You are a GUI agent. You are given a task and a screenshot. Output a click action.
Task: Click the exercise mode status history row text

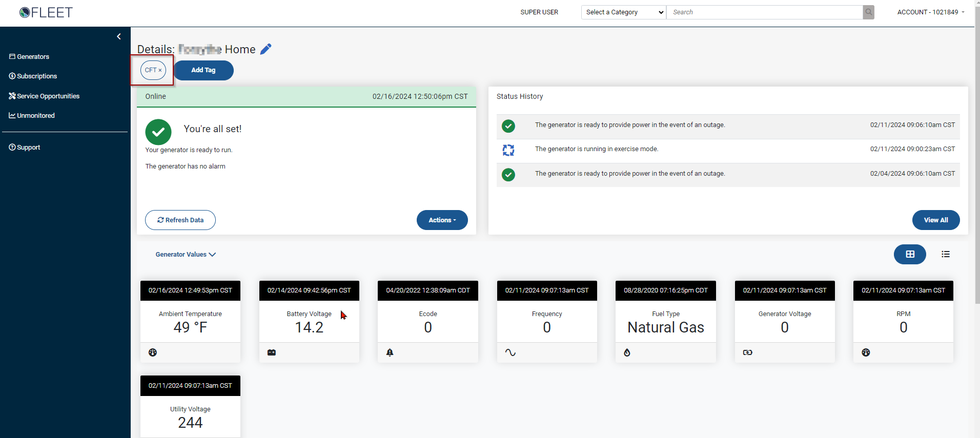[x=597, y=149]
